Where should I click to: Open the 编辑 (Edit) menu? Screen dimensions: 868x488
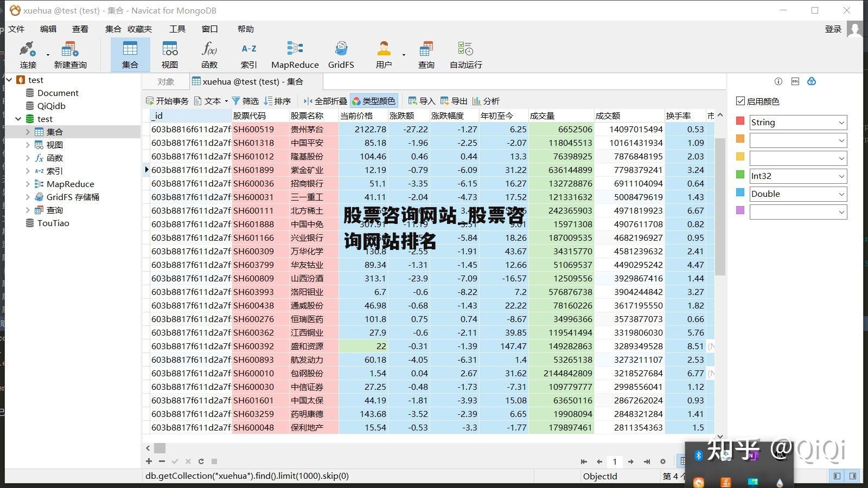click(48, 29)
